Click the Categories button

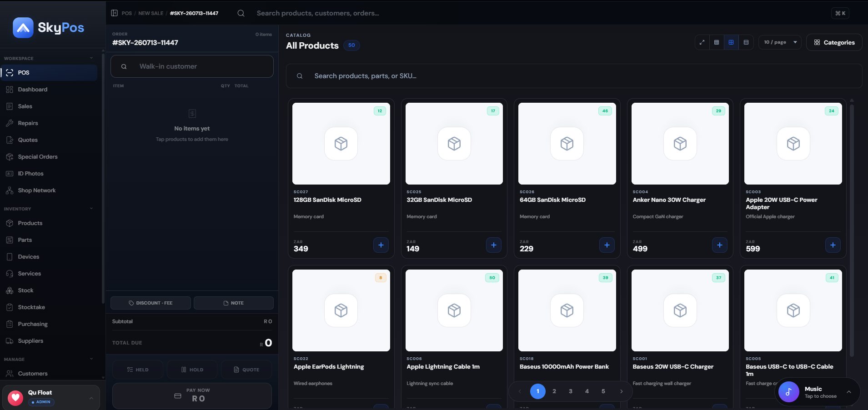[x=834, y=42]
